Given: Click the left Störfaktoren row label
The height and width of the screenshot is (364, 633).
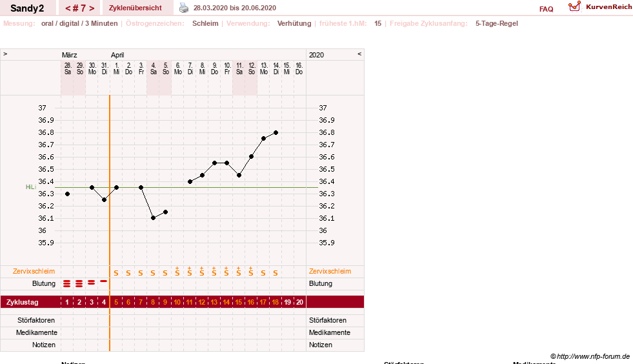Looking at the screenshot, I should [x=36, y=320].
